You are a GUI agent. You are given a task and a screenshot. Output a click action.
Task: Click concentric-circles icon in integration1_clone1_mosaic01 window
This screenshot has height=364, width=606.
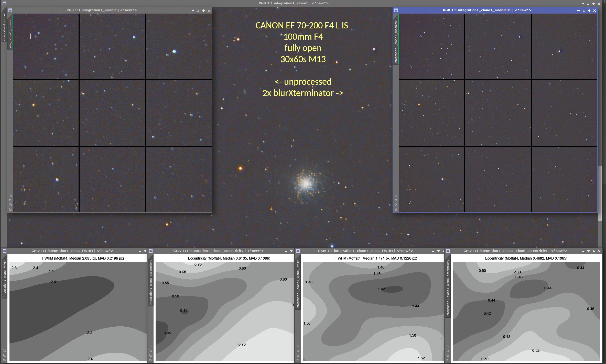[x=396, y=209]
